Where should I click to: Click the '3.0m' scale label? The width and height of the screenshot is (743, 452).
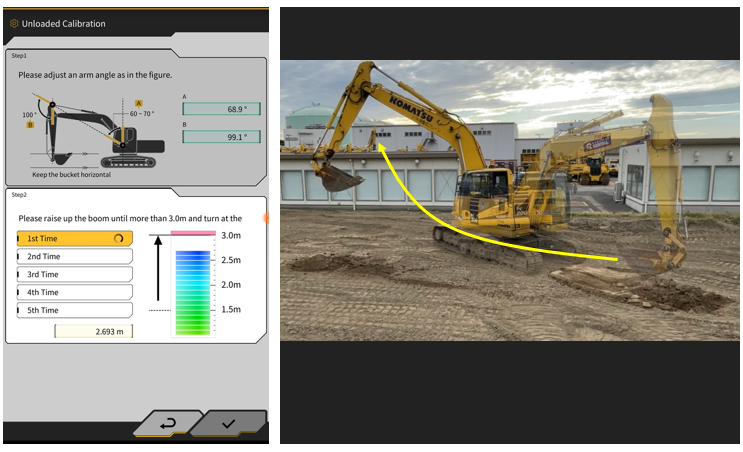click(x=231, y=235)
